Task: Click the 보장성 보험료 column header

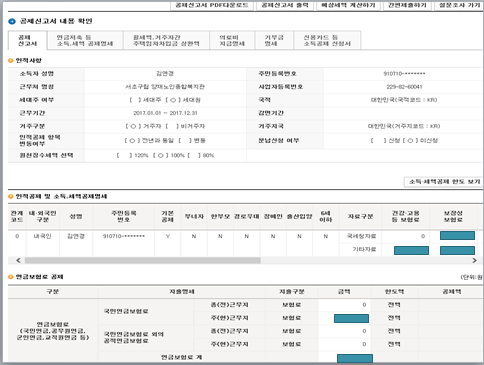Action: click(x=453, y=216)
